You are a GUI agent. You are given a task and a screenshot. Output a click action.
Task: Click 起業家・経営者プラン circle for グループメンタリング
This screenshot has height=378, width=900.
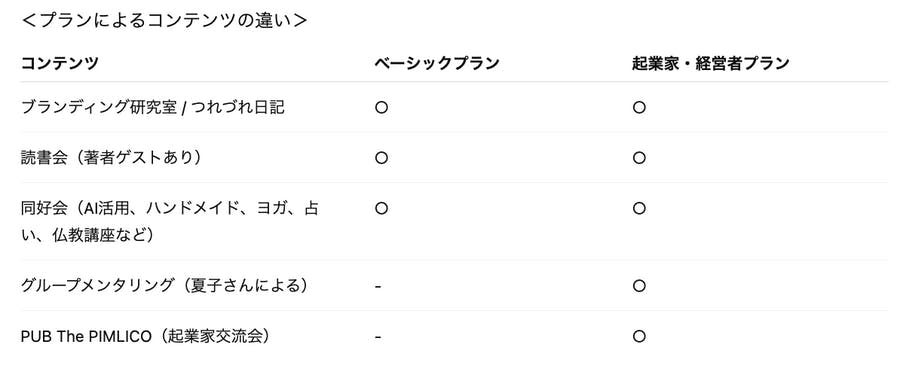click(x=639, y=286)
